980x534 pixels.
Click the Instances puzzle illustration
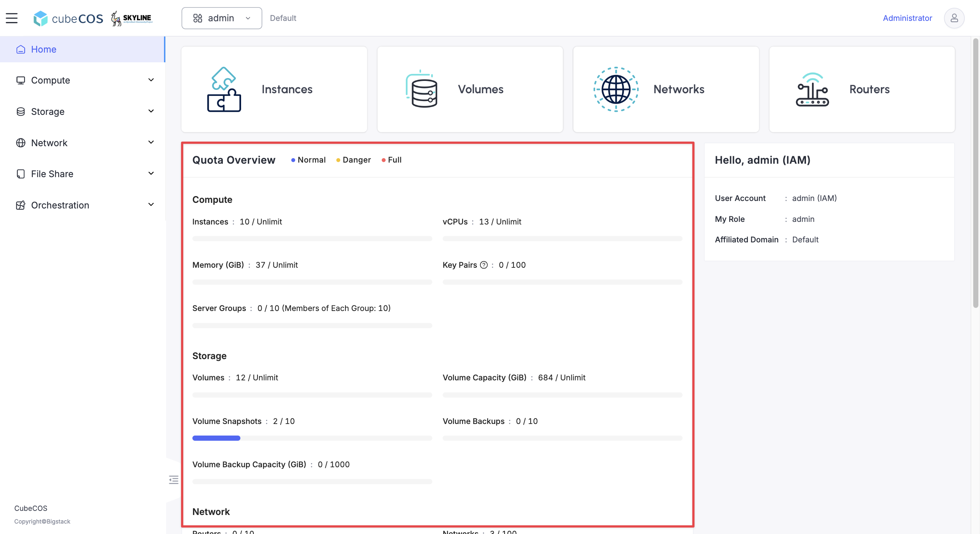click(x=224, y=89)
